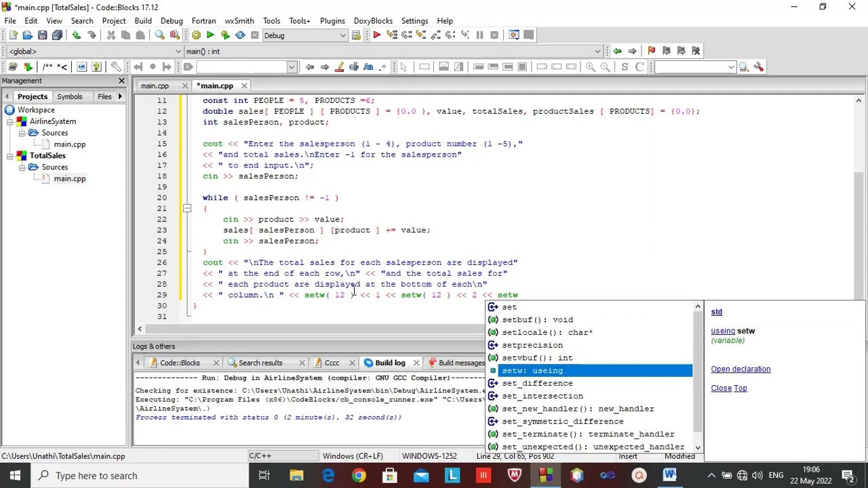
Task: Click the Open file toolbar icon
Action: 27,35
